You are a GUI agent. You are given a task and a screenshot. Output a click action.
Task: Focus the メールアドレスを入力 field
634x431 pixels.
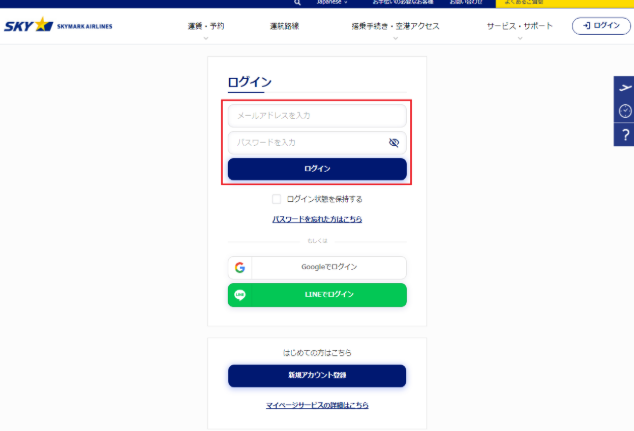tap(317, 116)
